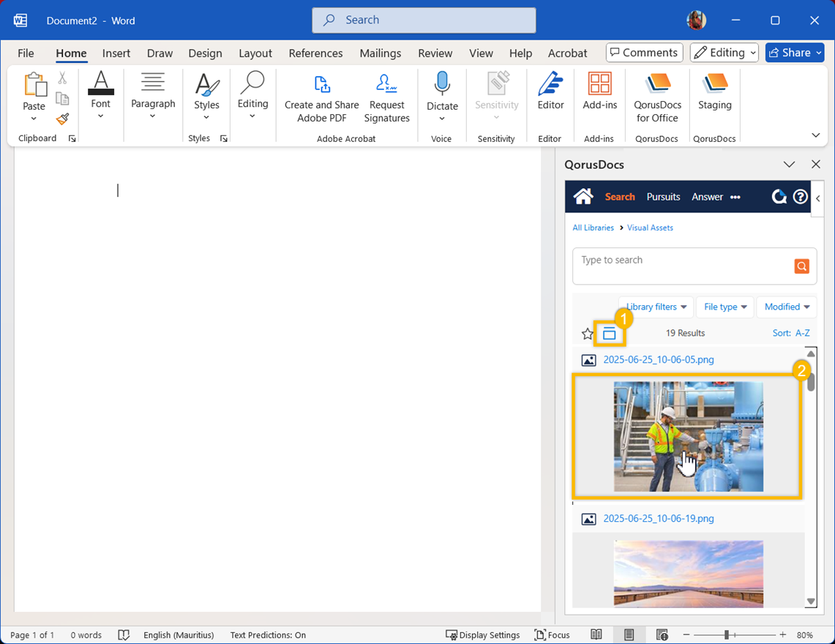835x644 pixels.
Task: Open the Dictate microphone tool
Action: point(442,95)
